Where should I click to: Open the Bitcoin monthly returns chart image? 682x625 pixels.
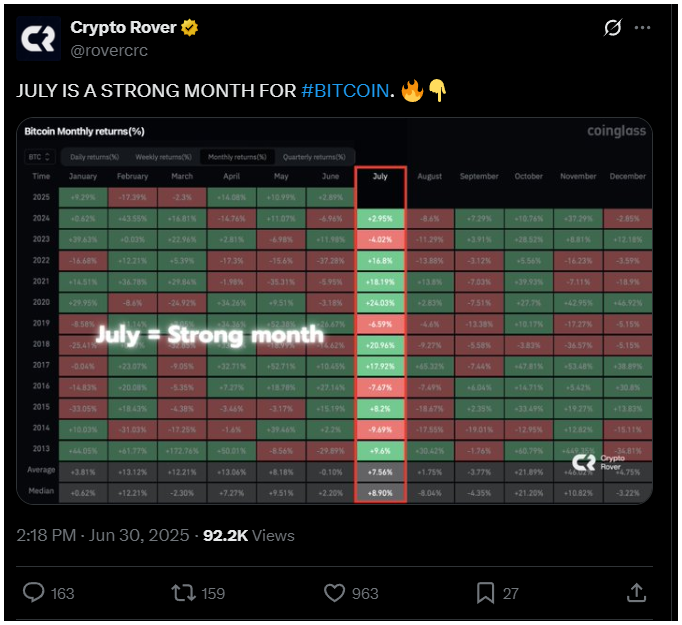[334, 311]
